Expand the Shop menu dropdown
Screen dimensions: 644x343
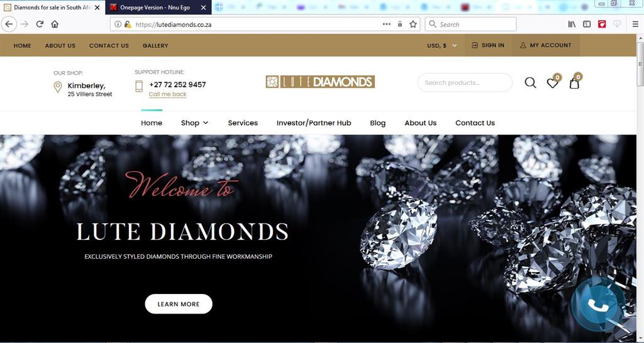[195, 122]
